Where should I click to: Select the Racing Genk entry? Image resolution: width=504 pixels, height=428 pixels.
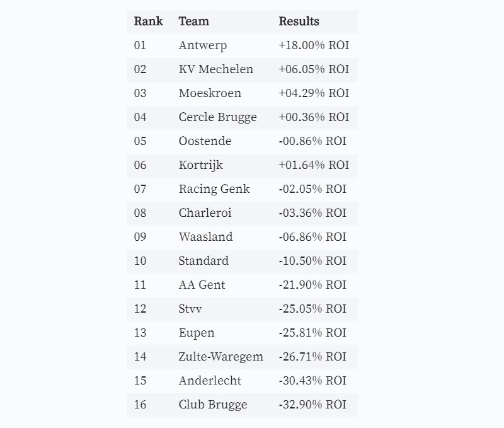click(214, 189)
